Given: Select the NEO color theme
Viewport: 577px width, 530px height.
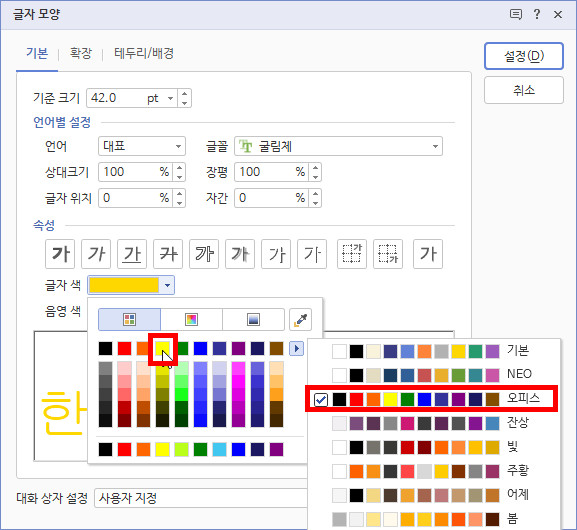Looking at the screenshot, I should point(433,374).
